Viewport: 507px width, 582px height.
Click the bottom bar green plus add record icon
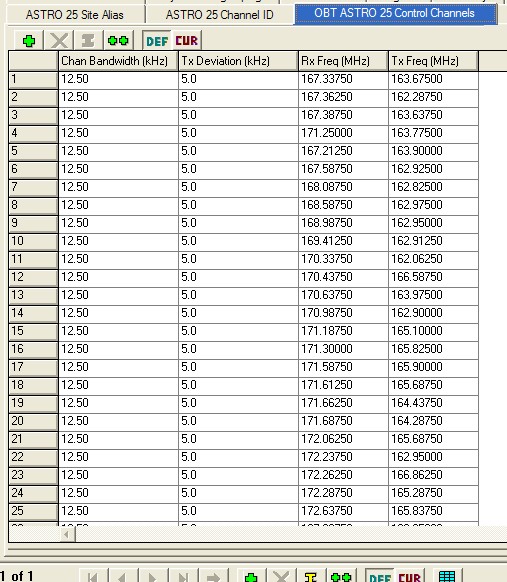point(251,577)
